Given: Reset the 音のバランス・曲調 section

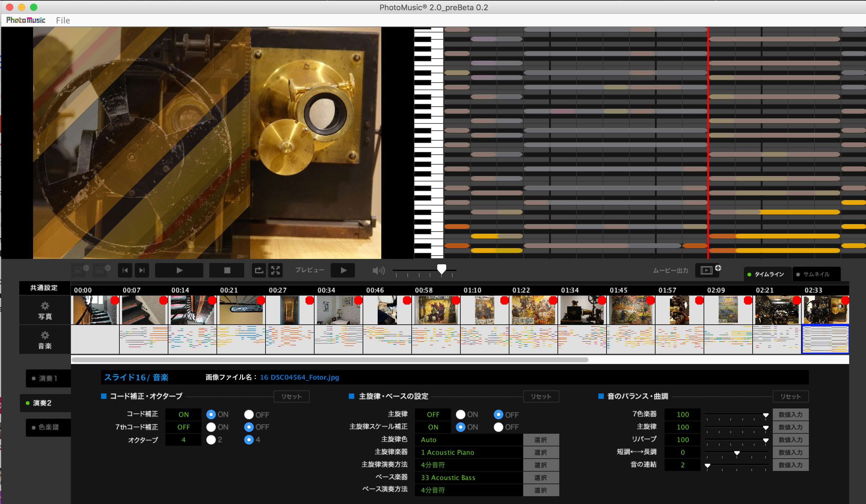Looking at the screenshot, I should [790, 396].
